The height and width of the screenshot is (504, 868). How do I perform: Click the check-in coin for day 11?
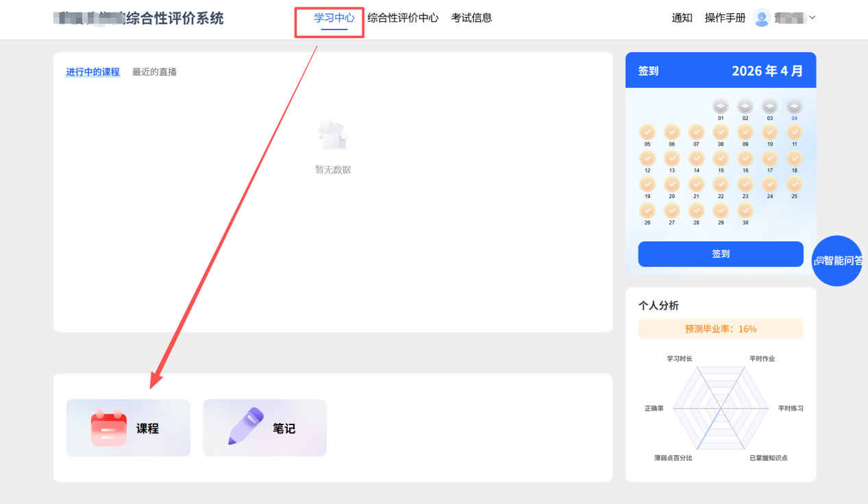[x=794, y=132]
